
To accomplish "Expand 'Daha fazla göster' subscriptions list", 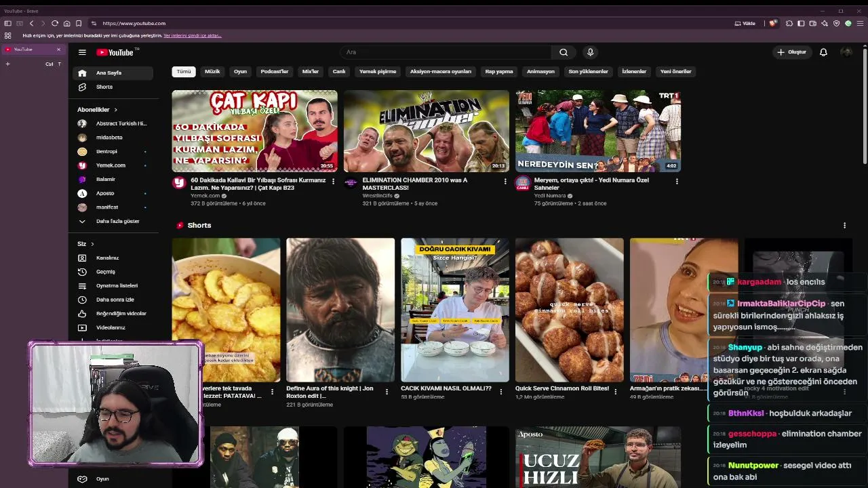I will [113, 221].
